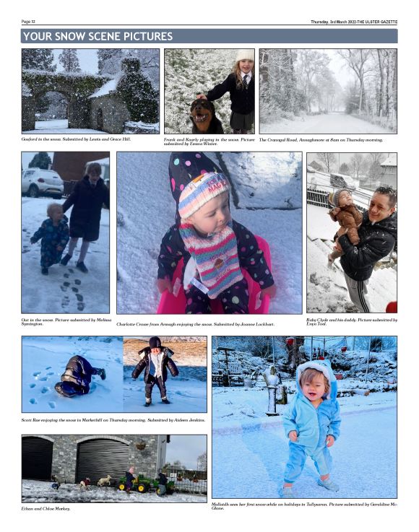Open the girl with Rottweiler dog photo
This screenshot has height=532, width=419.
click(x=209, y=91)
